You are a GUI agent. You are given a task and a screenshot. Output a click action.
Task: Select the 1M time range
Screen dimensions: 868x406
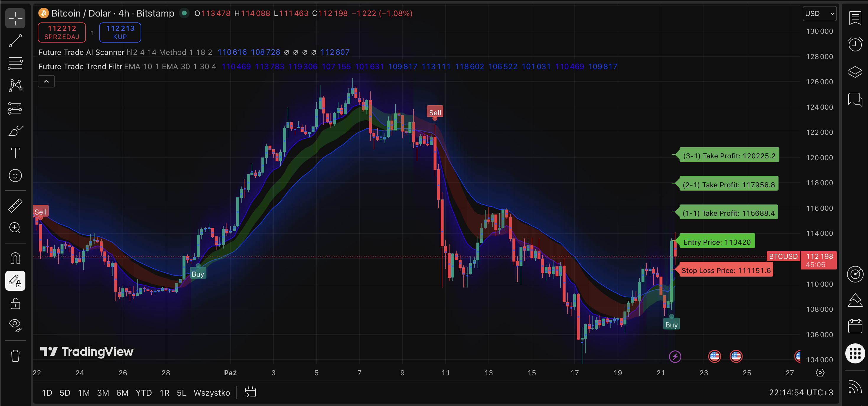[84, 392]
